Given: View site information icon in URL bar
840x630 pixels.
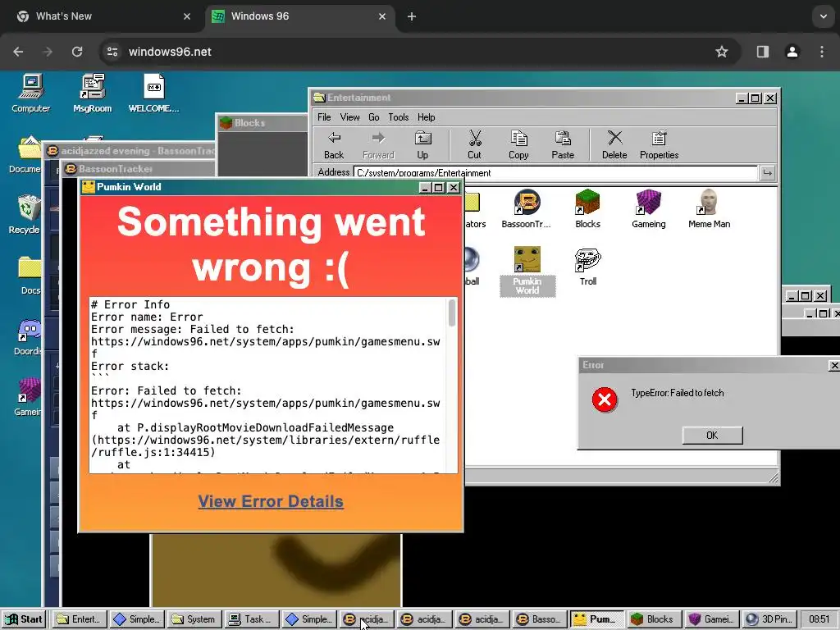Looking at the screenshot, I should 112,52.
